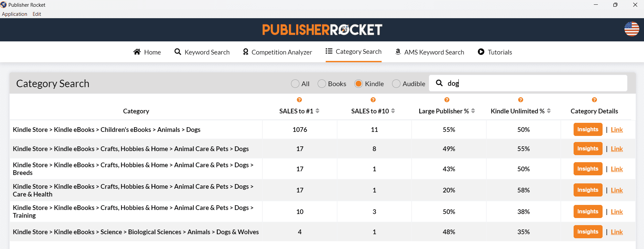Select the Audible radio button

pyautogui.click(x=396, y=83)
